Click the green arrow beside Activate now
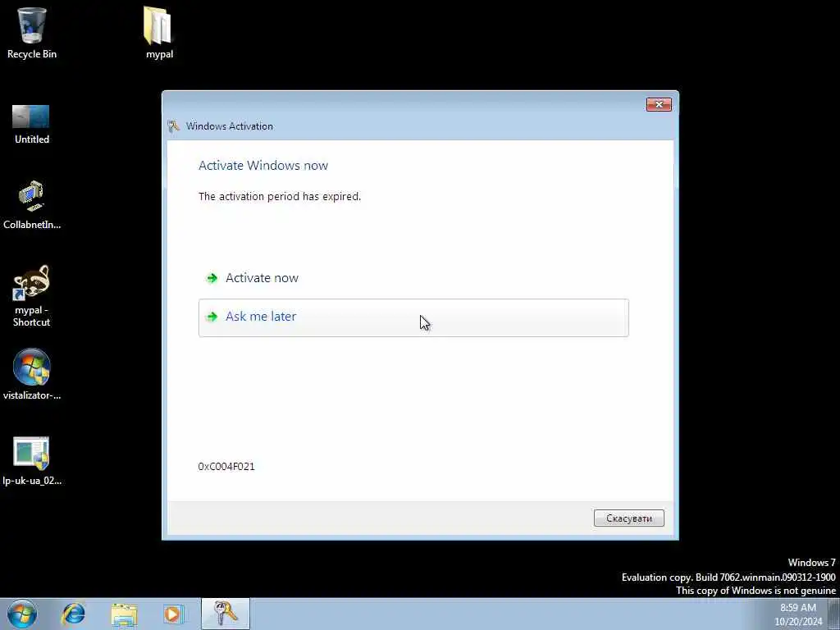 tap(212, 278)
